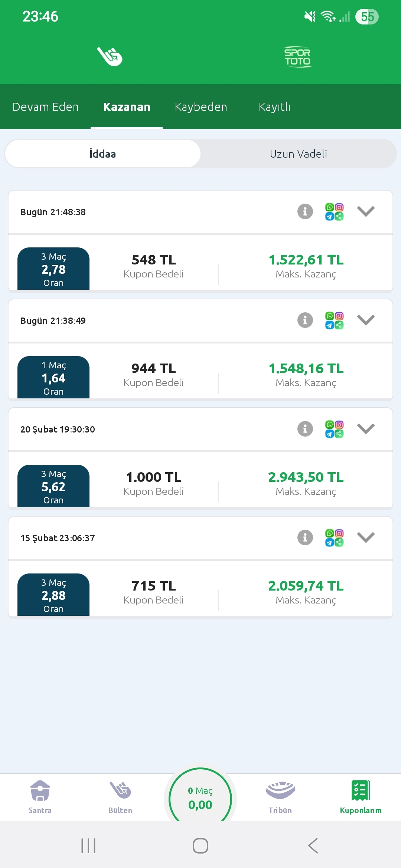Open the Spor Toto logo tab
The image size is (401, 868).
tap(297, 57)
